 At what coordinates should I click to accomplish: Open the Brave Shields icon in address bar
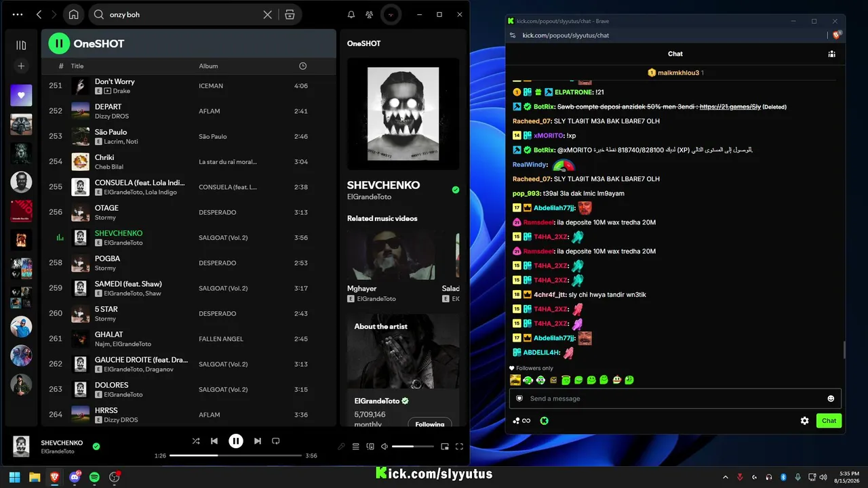tap(836, 35)
